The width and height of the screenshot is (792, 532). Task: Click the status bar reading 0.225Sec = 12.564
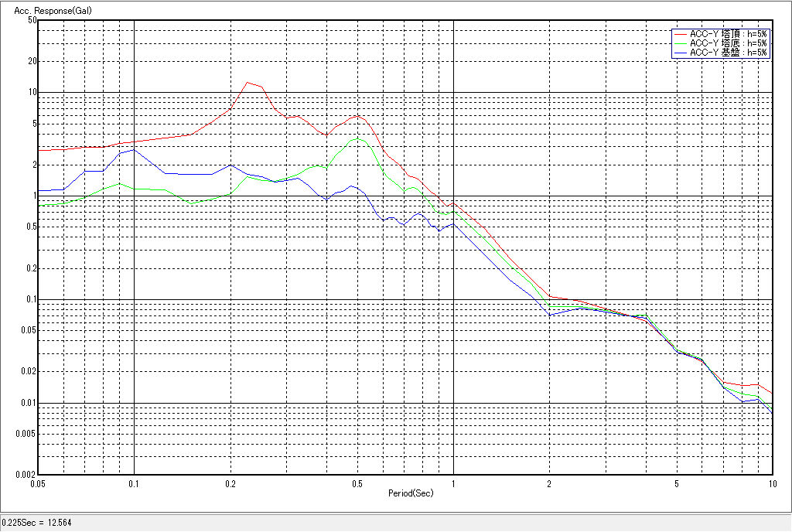click(36, 523)
